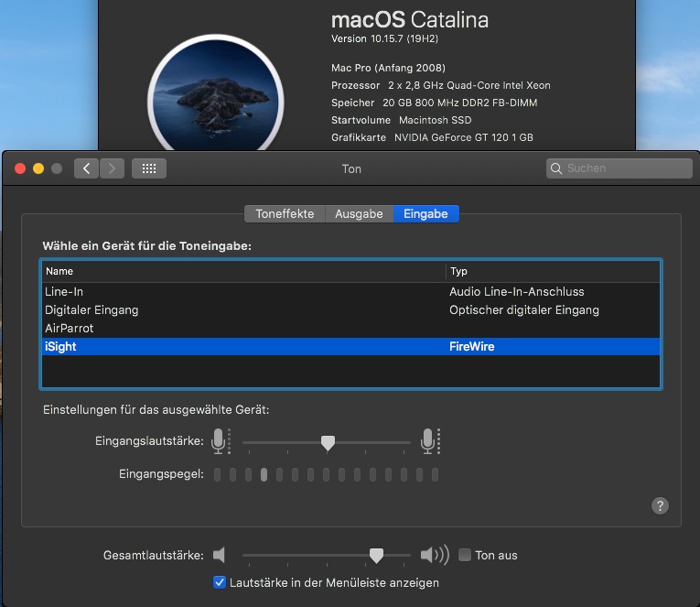Minimize the Ton window with yellow button
Image resolution: width=700 pixels, height=607 pixels.
(x=38, y=168)
